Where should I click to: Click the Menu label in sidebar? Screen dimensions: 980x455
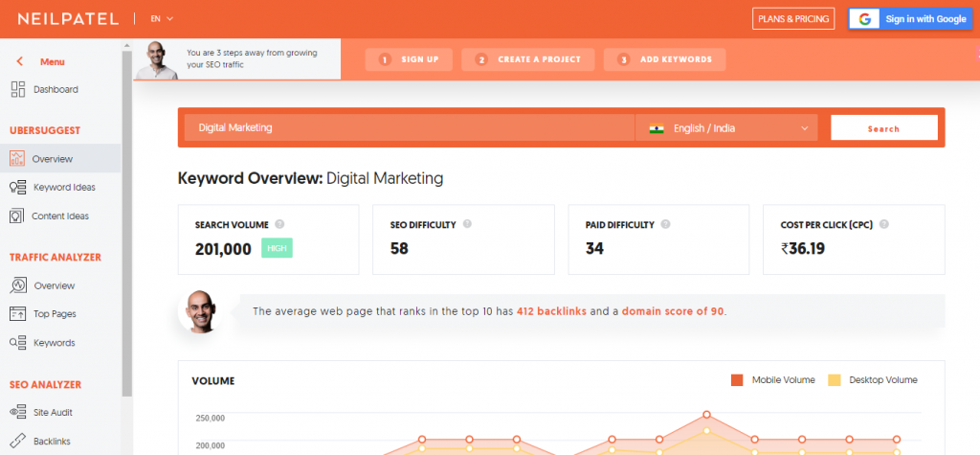tap(53, 62)
